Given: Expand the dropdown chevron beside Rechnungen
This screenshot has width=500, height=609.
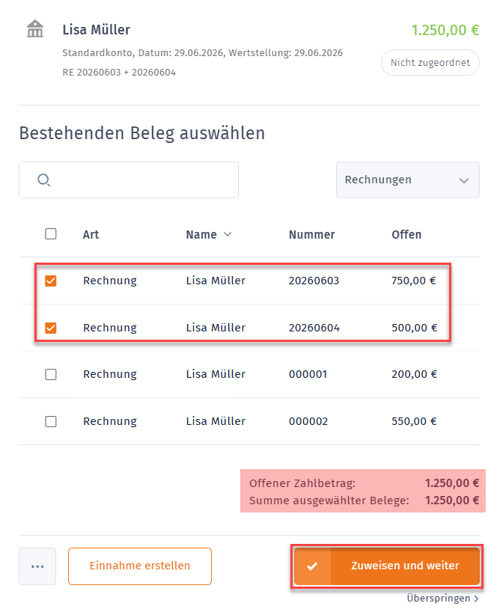Looking at the screenshot, I should 464,181.
